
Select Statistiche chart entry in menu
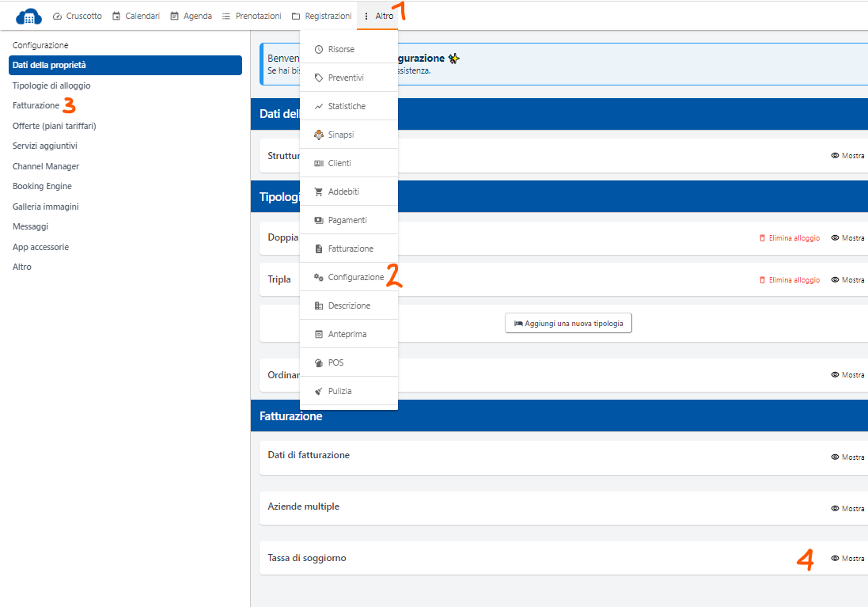[346, 106]
